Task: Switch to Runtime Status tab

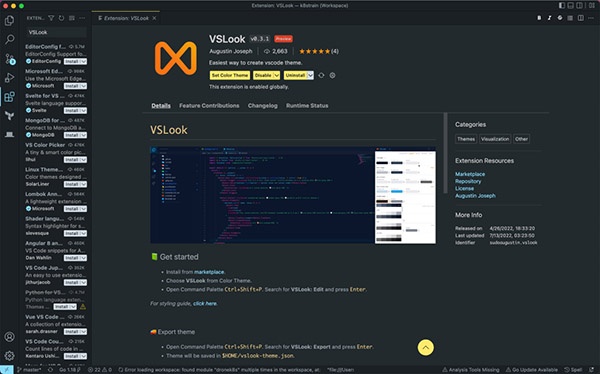Action: (307, 106)
